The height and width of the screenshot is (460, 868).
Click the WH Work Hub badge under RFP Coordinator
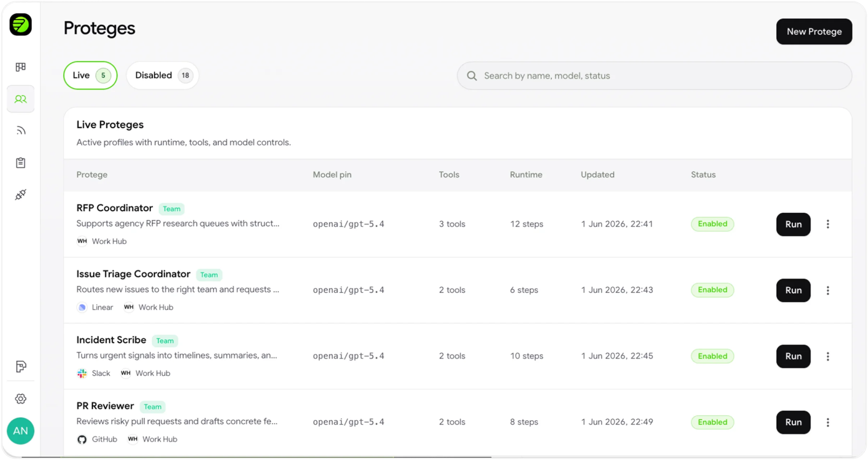point(82,241)
